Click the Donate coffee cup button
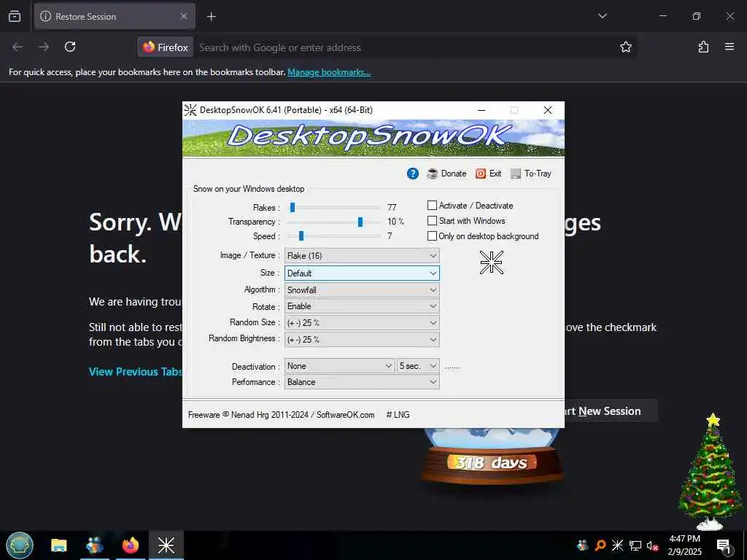 (447, 174)
